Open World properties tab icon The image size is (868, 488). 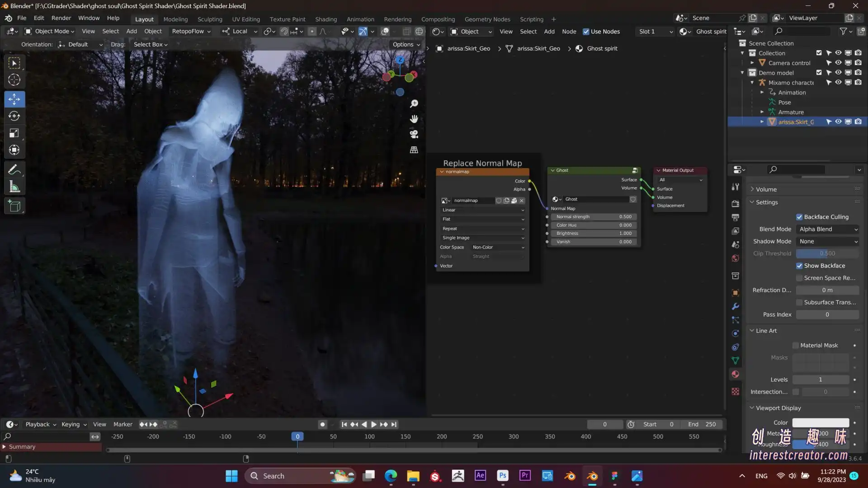point(736,258)
